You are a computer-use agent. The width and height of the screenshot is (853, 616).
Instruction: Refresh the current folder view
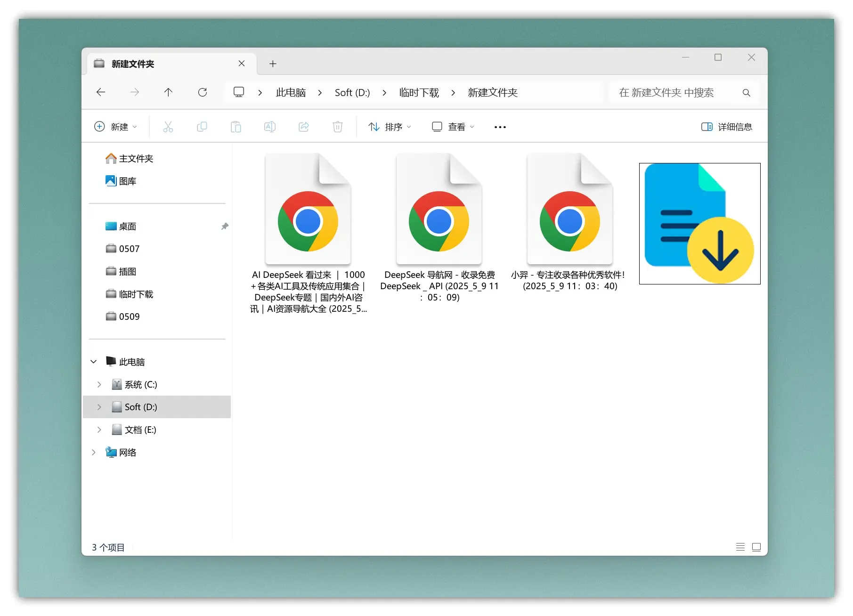click(203, 92)
